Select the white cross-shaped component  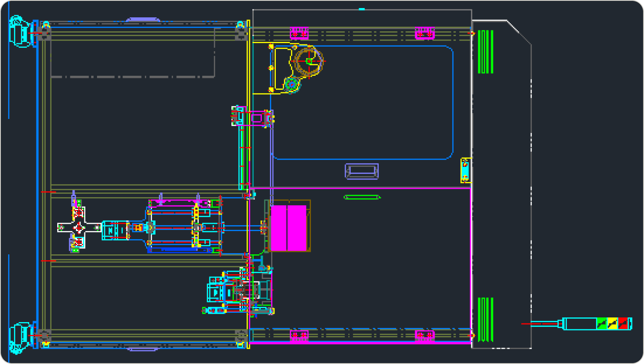tap(79, 228)
